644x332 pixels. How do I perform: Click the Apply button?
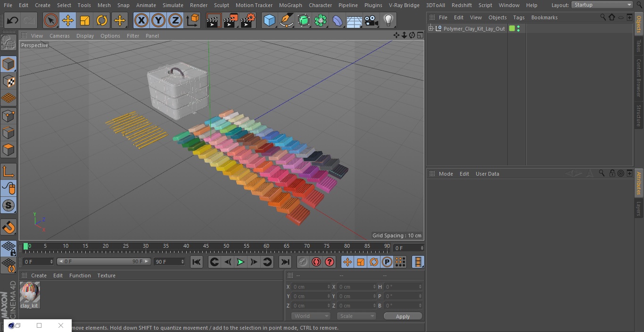403,316
